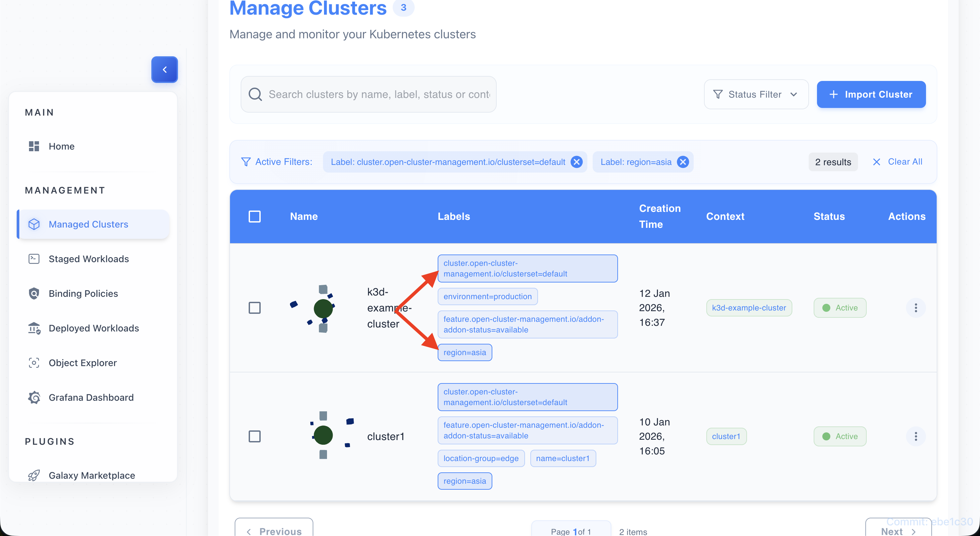The width and height of the screenshot is (980, 536).
Task: Click the Binding Policies shield icon
Action: [x=34, y=293]
